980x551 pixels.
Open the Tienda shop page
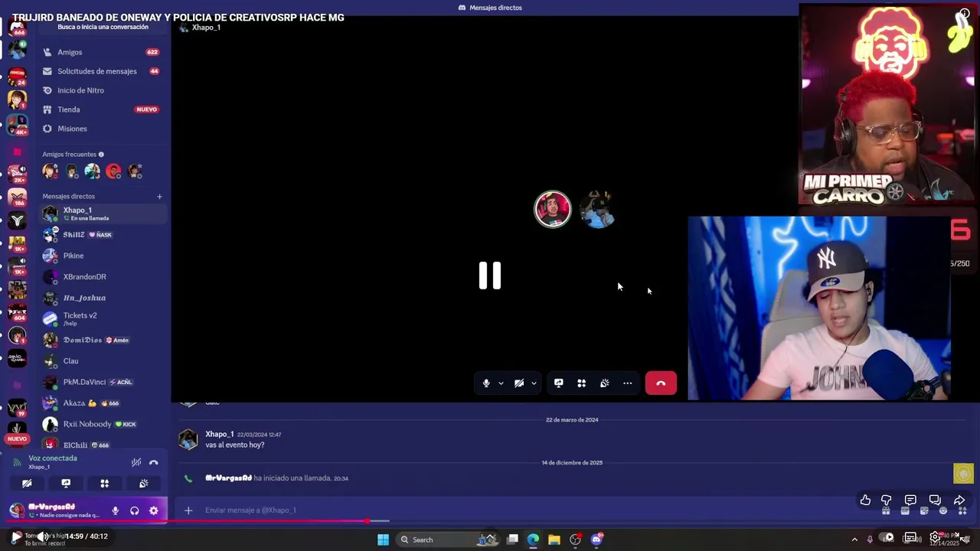point(101,109)
